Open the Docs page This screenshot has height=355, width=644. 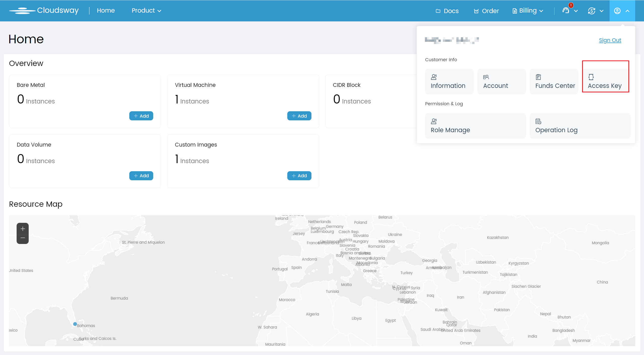click(x=447, y=11)
